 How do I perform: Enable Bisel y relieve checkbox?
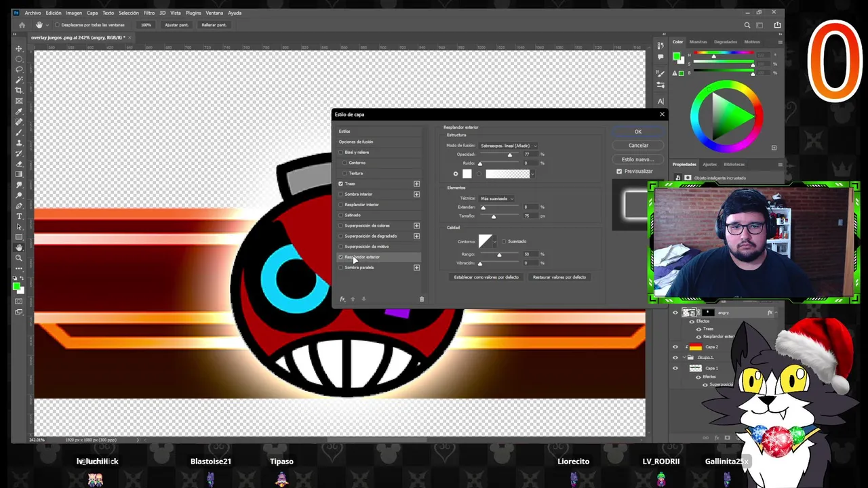pos(341,152)
